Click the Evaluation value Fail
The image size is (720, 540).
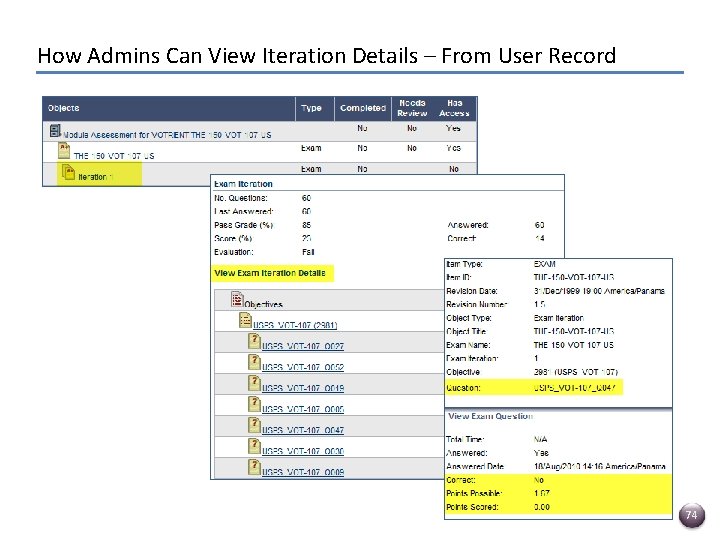(x=308, y=252)
